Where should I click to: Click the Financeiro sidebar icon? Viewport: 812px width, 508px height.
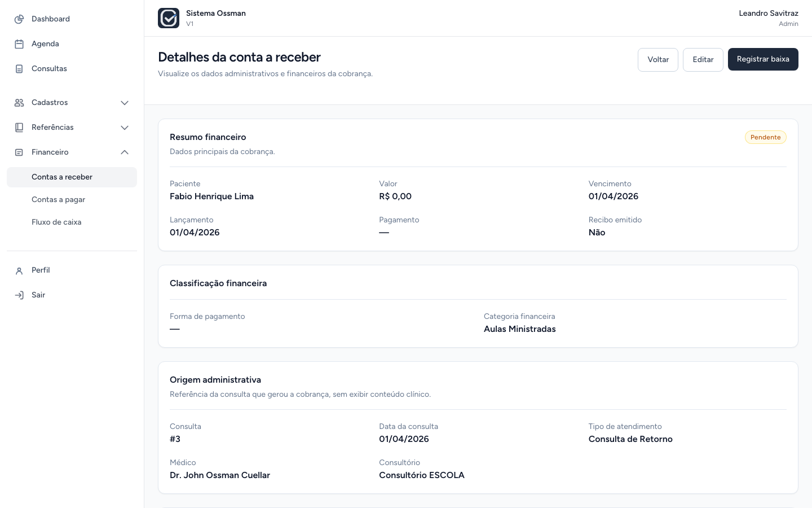point(19,152)
